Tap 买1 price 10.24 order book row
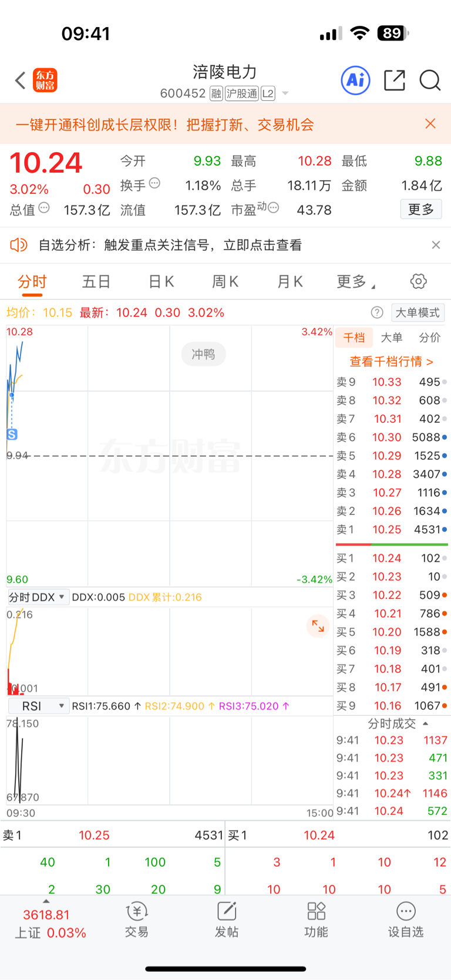The height and width of the screenshot is (980, 451). coord(392,558)
